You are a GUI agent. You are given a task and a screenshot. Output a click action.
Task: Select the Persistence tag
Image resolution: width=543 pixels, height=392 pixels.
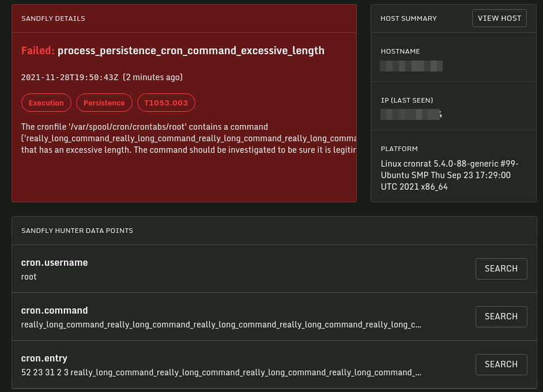(104, 103)
